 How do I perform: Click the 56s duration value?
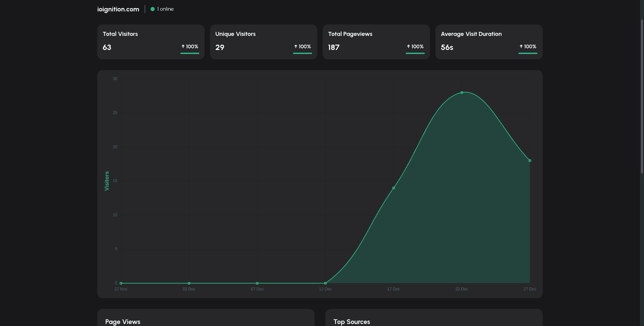(x=447, y=47)
